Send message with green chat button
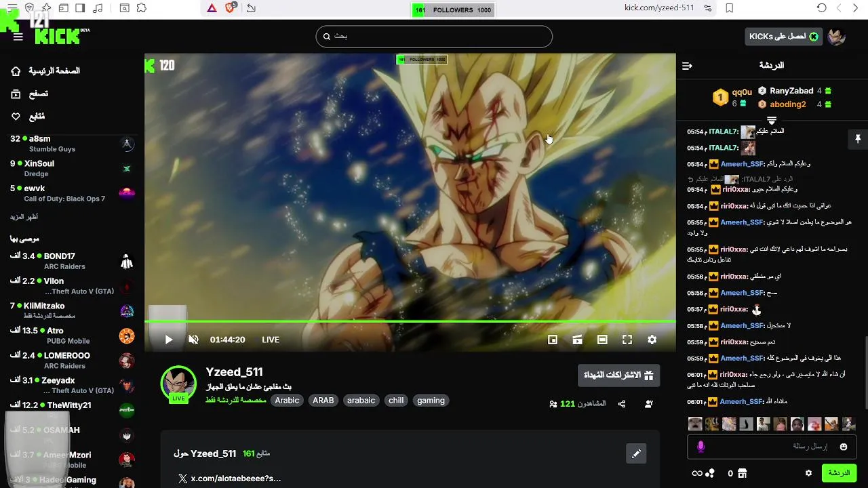The width and height of the screenshot is (868, 488). (839, 473)
